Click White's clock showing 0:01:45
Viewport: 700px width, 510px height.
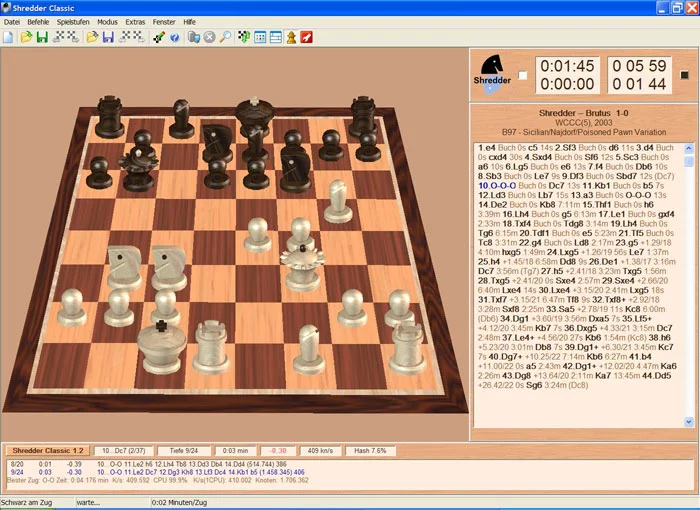pos(567,66)
